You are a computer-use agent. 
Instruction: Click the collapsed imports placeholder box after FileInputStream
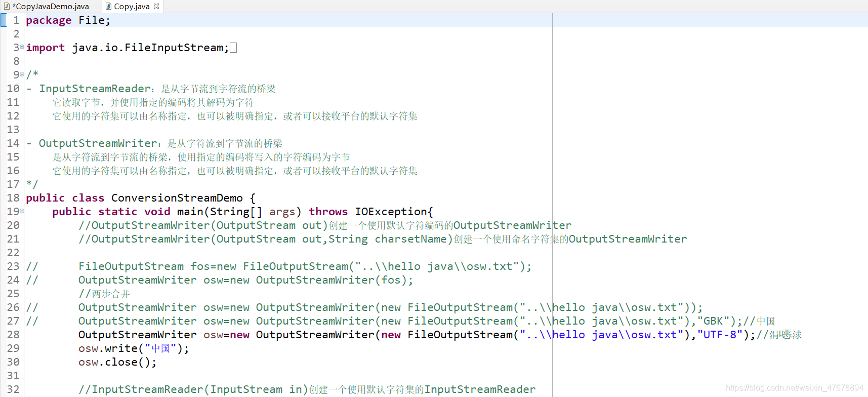(x=233, y=48)
